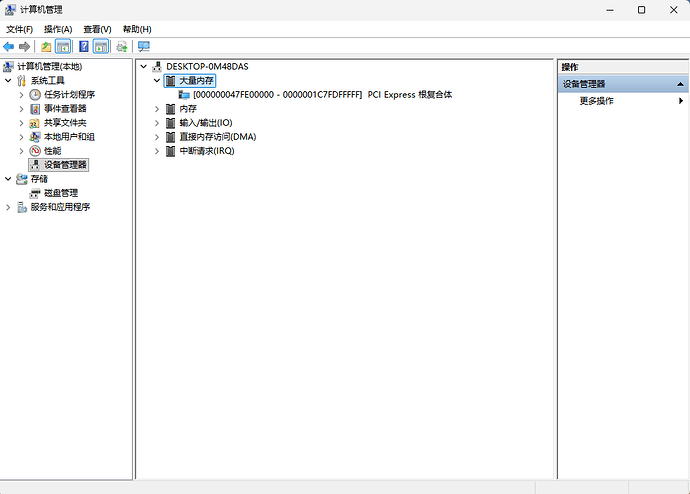Click 更多操作 in Actions pane
This screenshot has height=494, width=690.
pyautogui.click(x=596, y=101)
